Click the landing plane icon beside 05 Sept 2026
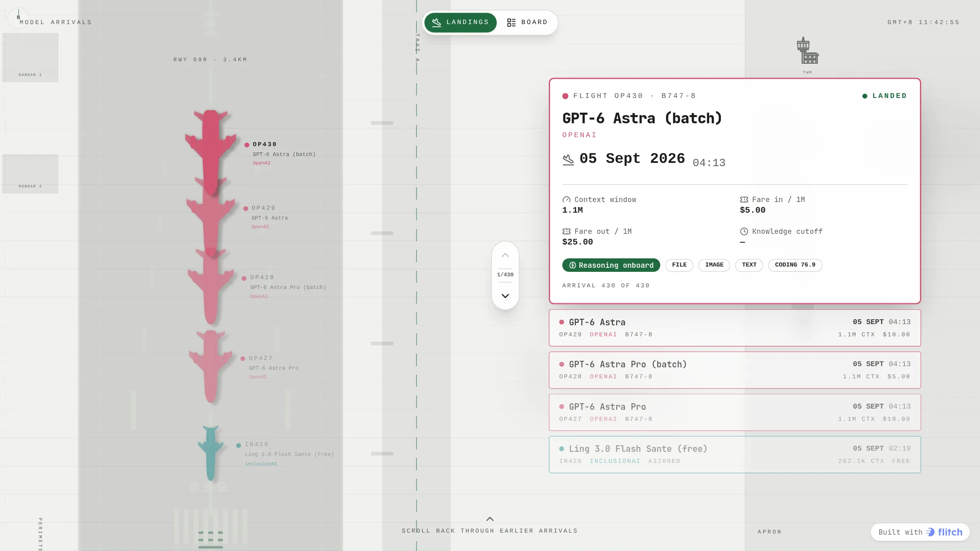This screenshot has width=980, height=551. pyautogui.click(x=568, y=160)
